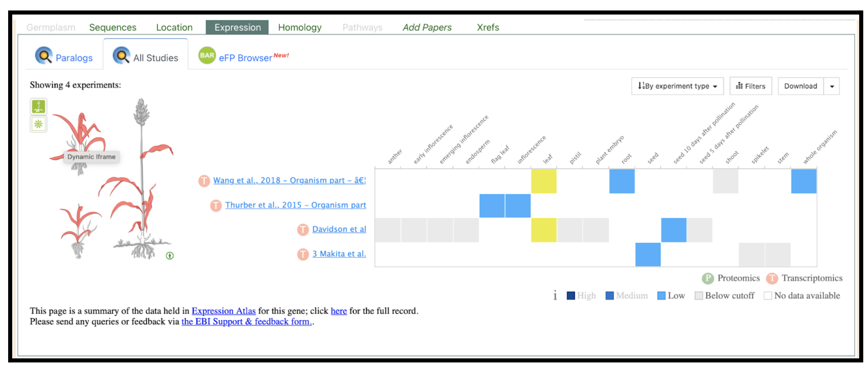Click the Transcriptomics badge beside Wang et al.

pyautogui.click(x=204, y=181)
